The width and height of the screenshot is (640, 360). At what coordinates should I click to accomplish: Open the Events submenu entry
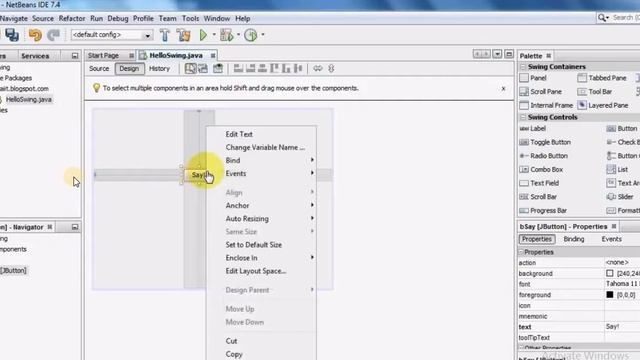(269, 173)
